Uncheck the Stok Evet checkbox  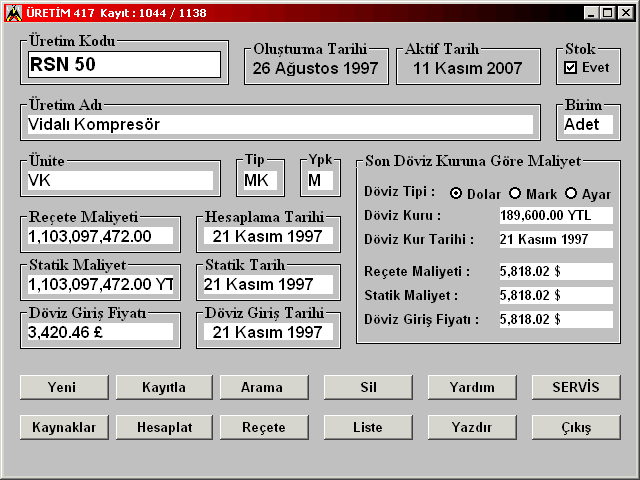coord(571,68)
